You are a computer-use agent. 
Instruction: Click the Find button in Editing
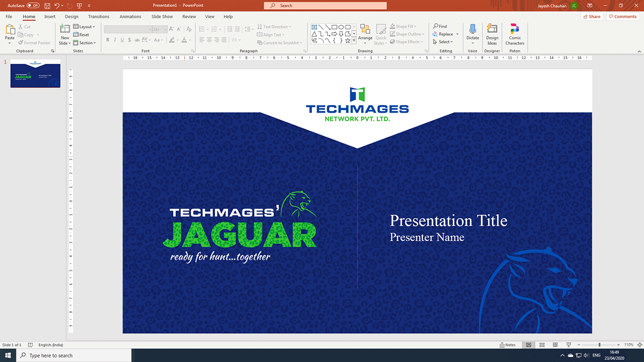point(440,26)
